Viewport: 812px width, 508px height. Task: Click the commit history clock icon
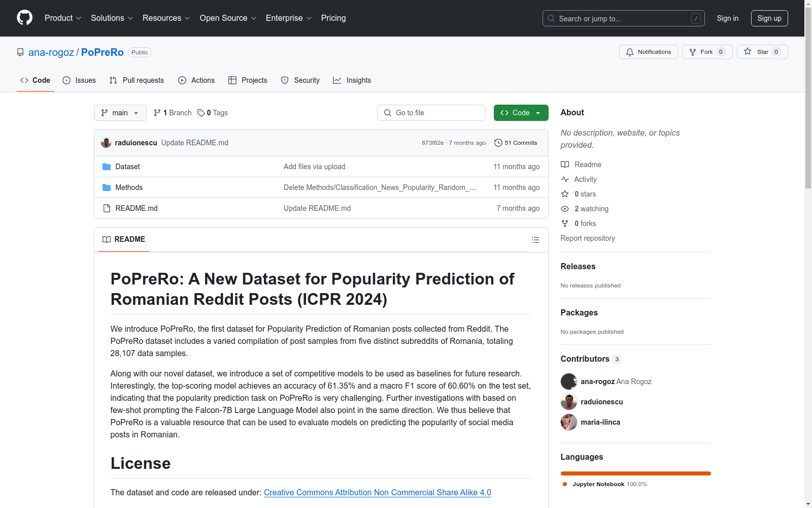[x=498, y=143]
